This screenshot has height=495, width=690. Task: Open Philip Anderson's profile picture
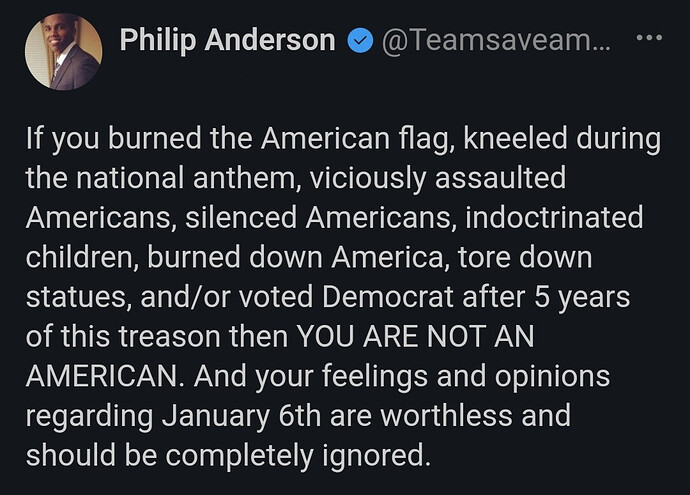[x=63, y=51]
